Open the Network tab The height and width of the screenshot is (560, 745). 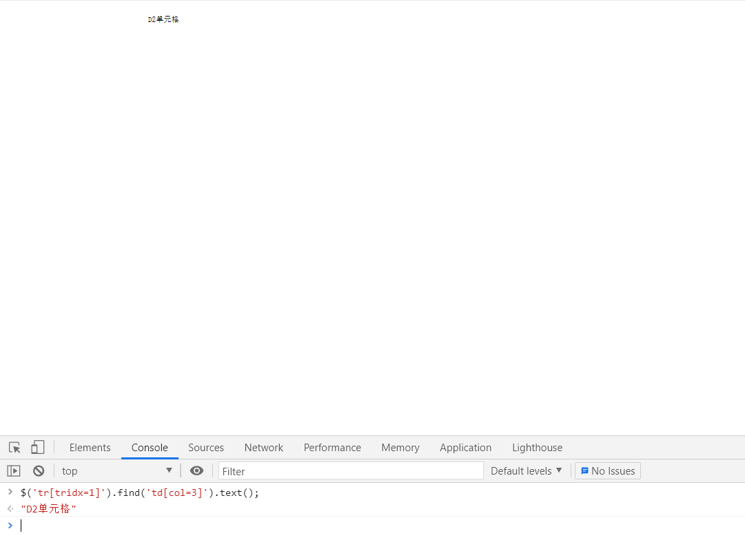264,448
